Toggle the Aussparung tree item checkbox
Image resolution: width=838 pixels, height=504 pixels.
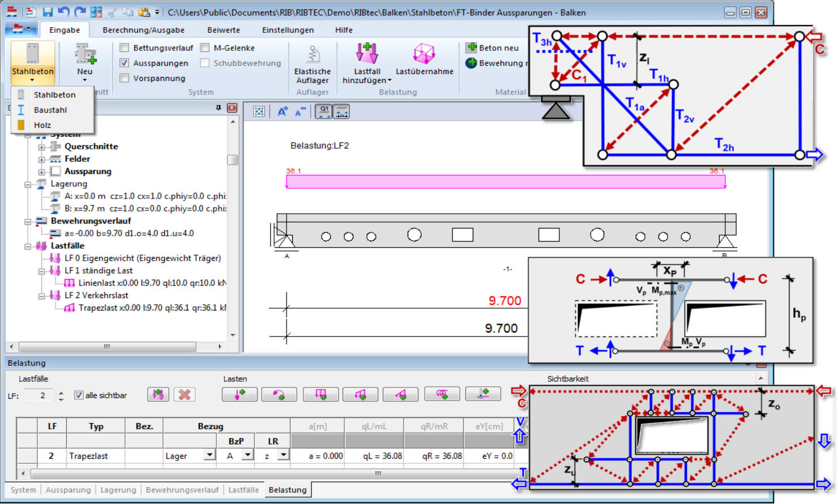[x=55, y=171]
